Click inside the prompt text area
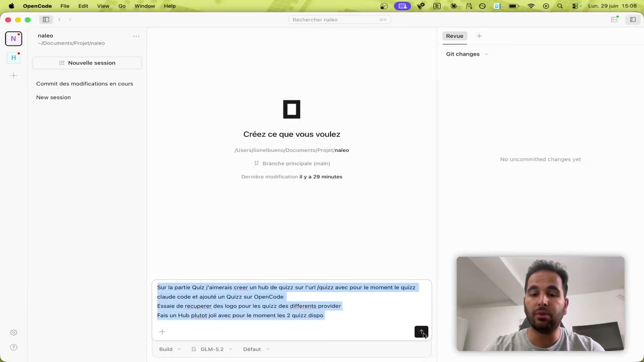The width and height of the screenshot is (644, 362). (x=292, y=302)
